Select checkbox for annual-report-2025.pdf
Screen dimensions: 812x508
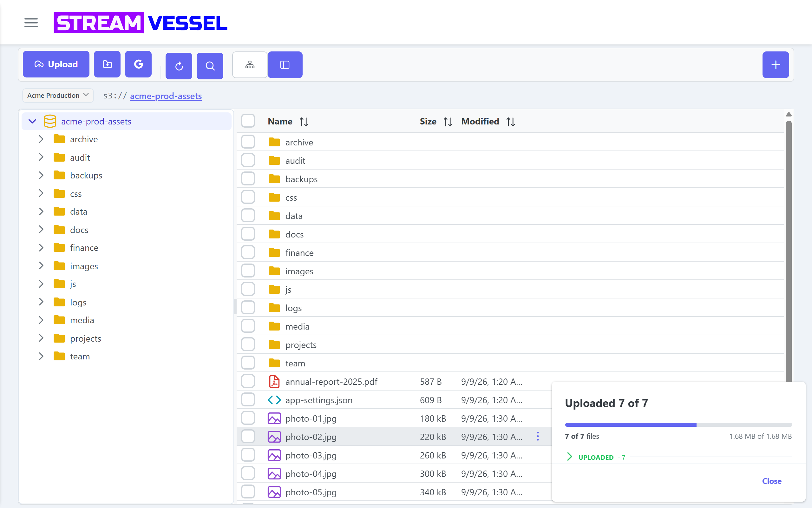[x=248, y=381]
